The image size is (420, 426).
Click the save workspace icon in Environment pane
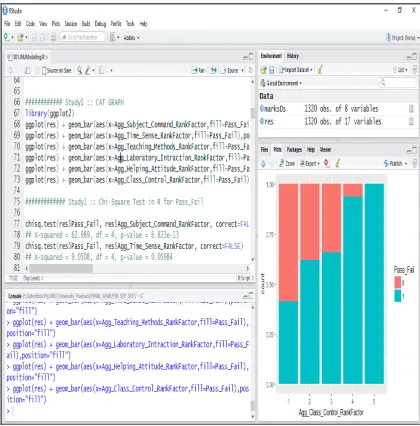[272, 70]
